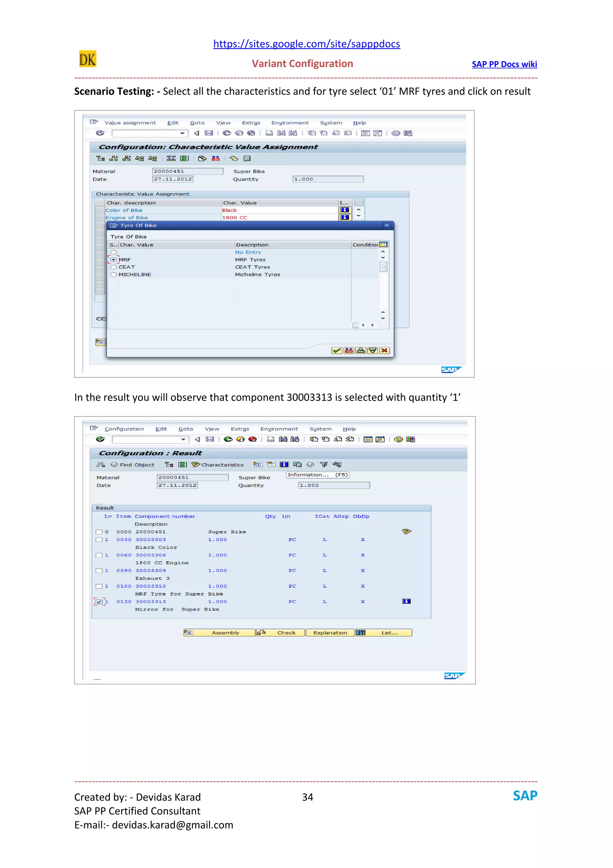Viewport: 613px width, 868px height.
Task: Tick checkbox for component 30003309
Action: pos(99,571)
